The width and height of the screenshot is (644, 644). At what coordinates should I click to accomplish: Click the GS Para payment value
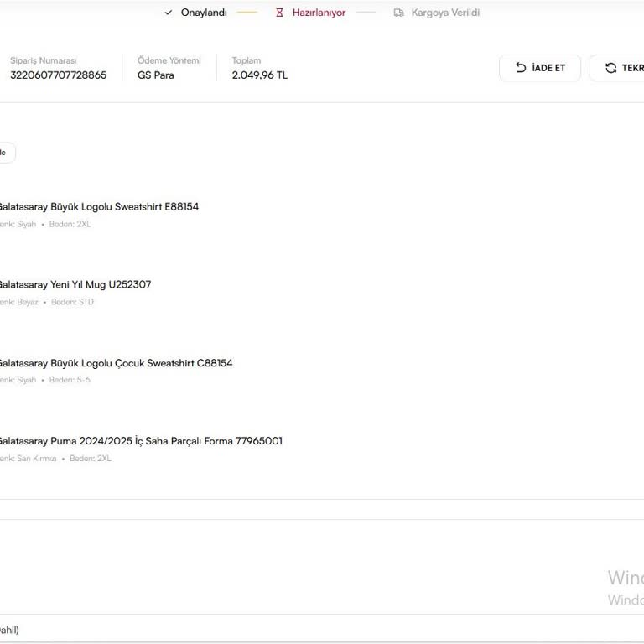156,75
